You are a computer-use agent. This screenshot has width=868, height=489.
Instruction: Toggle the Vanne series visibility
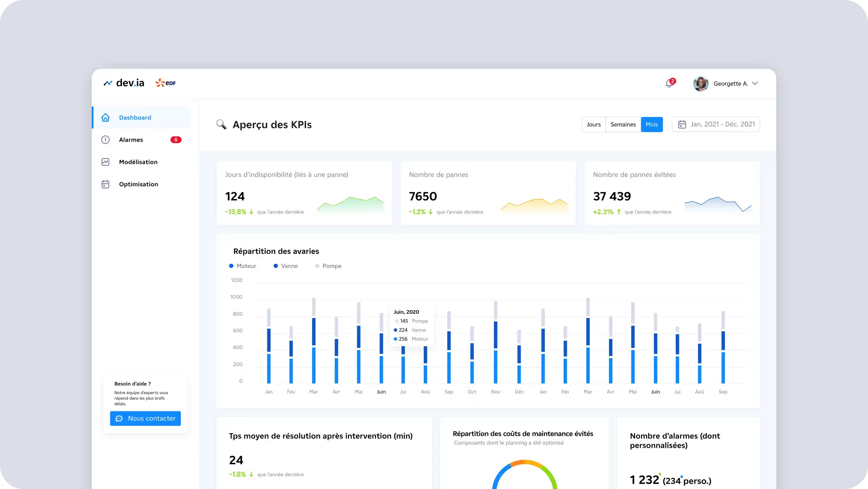point(286,266)
